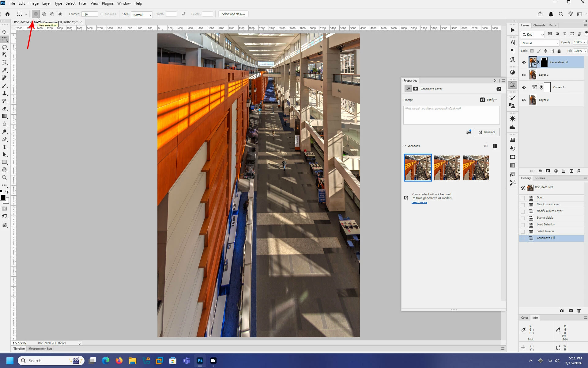Viewport: 588px width, 368px height.
Task: Click the foreground color swatch
Action: click(3, 198)
